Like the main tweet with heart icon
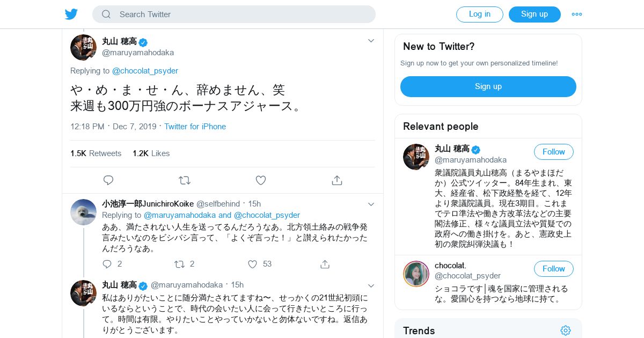 261,180
